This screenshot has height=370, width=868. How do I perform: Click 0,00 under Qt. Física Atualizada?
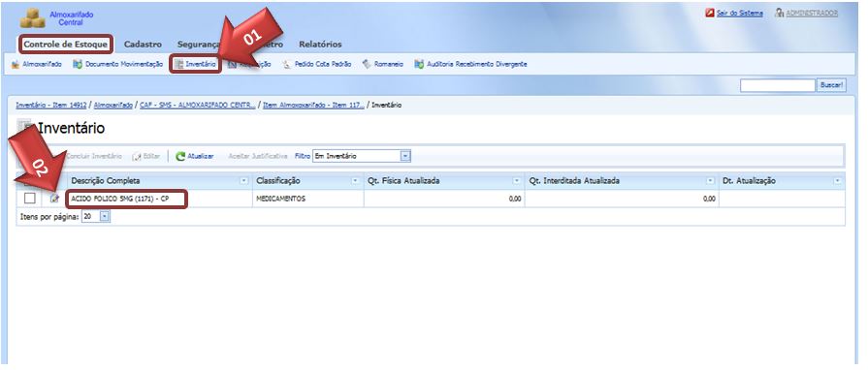(515, 199)
